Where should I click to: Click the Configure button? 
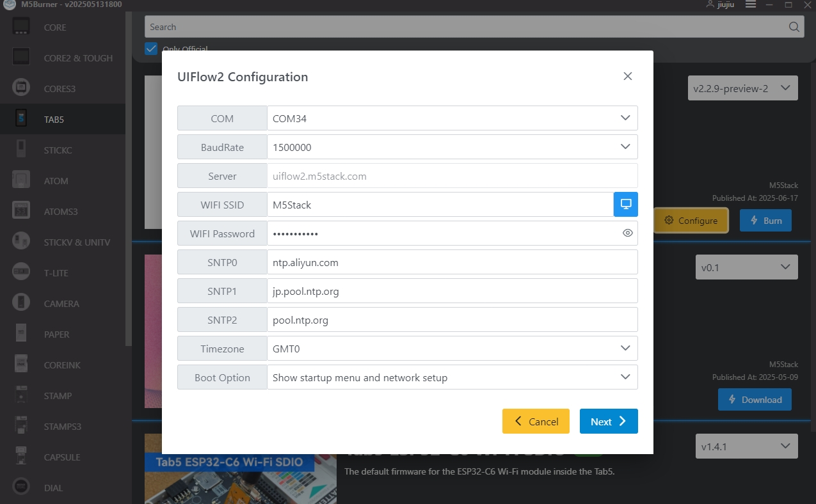(691, 220)
